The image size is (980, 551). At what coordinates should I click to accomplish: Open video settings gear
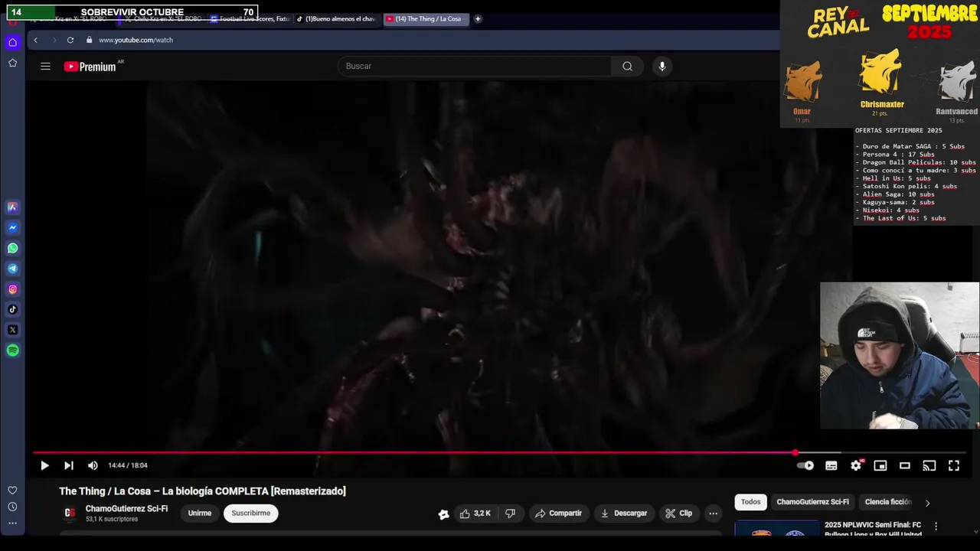[856, 465]
